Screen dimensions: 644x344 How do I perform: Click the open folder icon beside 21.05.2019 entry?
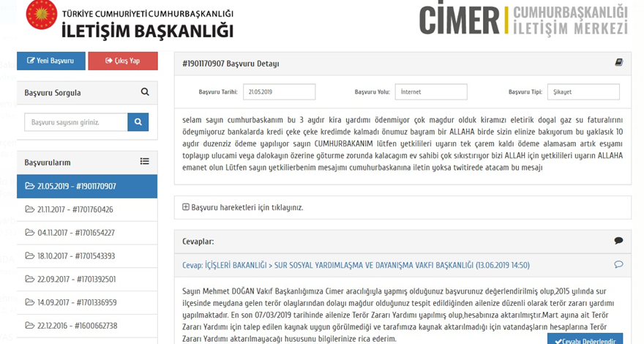(x=29, y=186)
